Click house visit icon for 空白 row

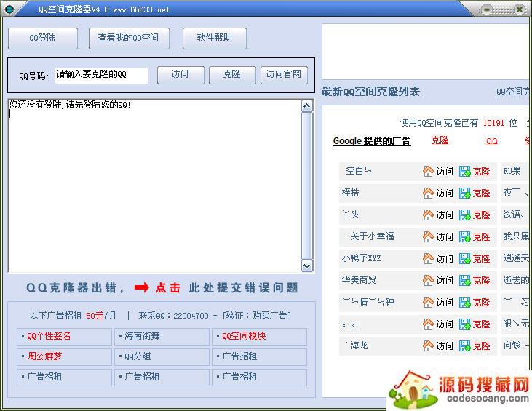(428, 172)
